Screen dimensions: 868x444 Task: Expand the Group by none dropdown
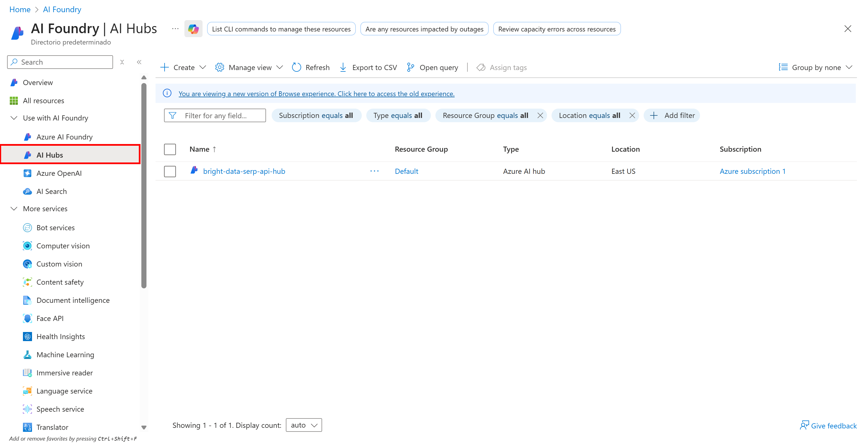(815, 67)
